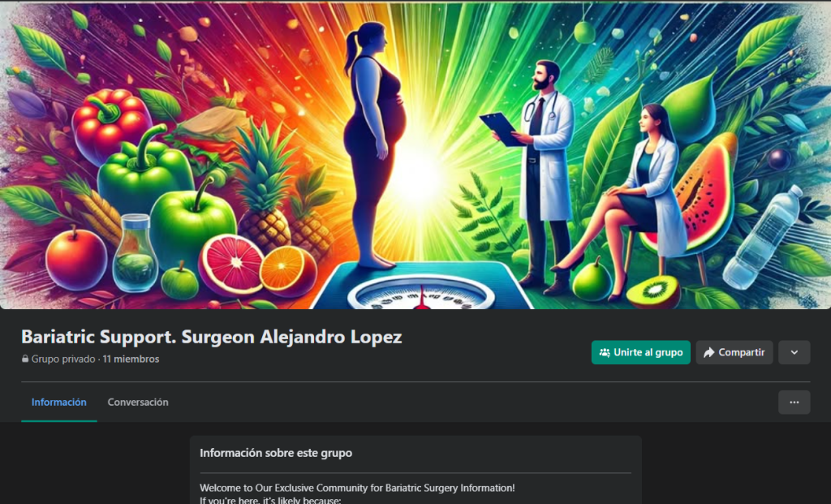Click the seated female doctor in the cover
Image resolution: width=831 pixels, height=504 pixels.
point(631,199)
